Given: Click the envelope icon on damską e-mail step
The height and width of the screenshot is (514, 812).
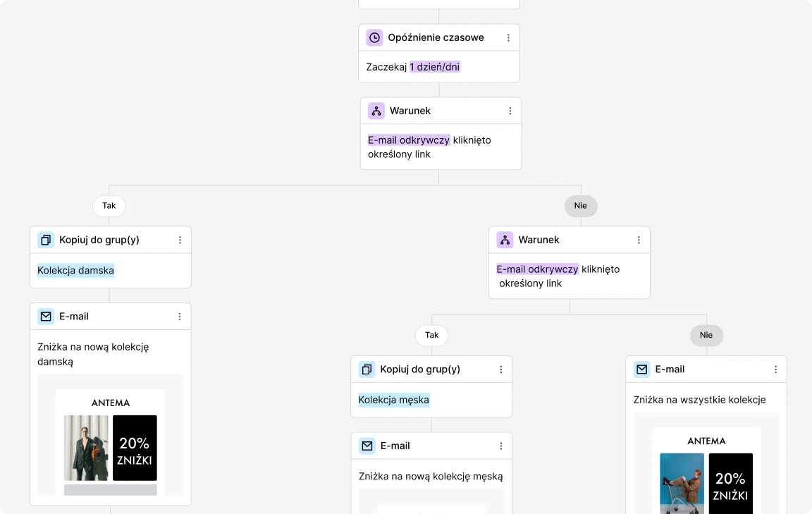Looking at the screenshot, I should 46,317.
